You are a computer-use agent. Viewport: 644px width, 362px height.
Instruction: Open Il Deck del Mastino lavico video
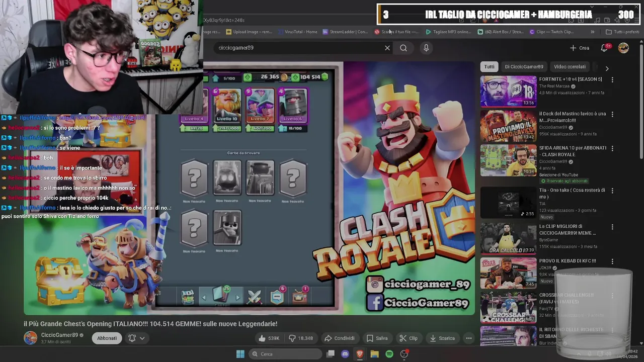coord(508,126)
